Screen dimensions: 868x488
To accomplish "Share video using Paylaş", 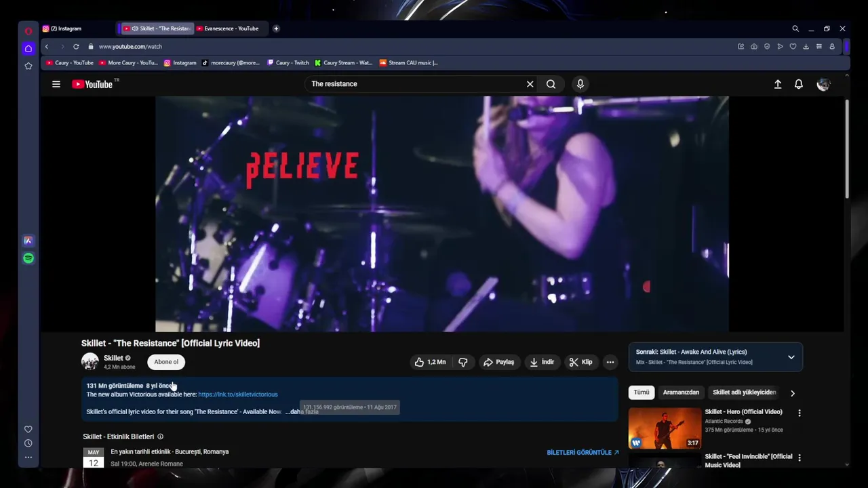I will click(x=498, y=362).
